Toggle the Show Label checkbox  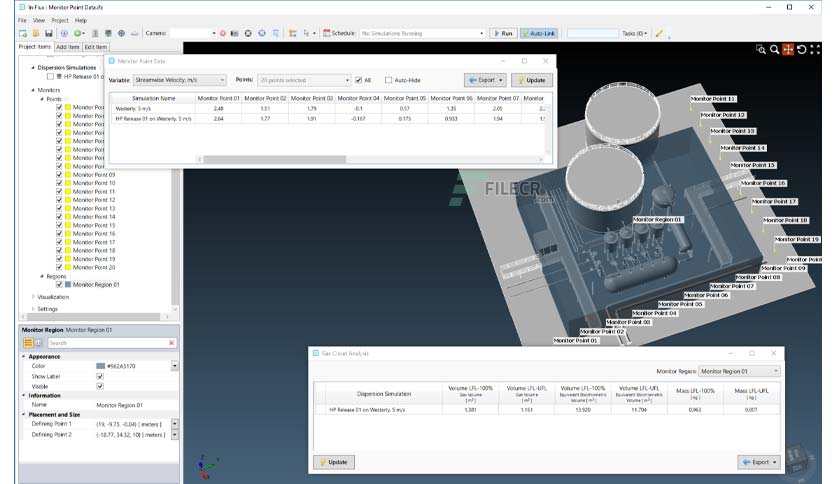pyautogui.click(x=100, y=376)
